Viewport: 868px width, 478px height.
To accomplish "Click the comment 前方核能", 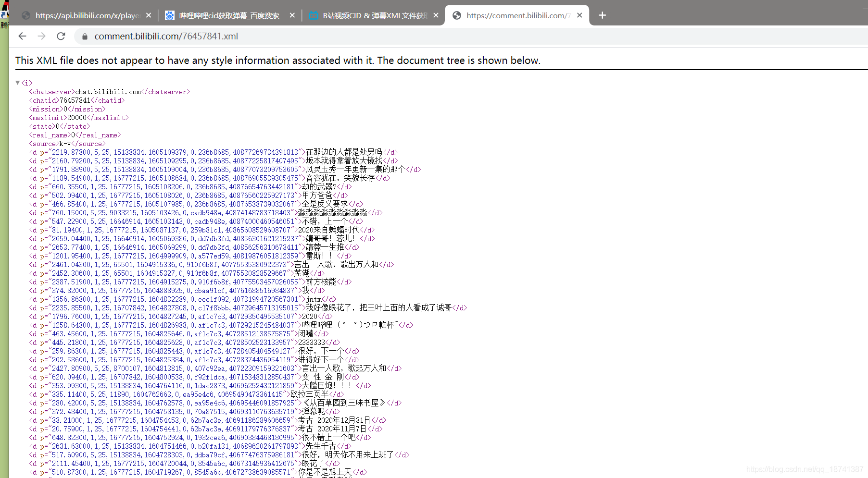I will 321,282.
